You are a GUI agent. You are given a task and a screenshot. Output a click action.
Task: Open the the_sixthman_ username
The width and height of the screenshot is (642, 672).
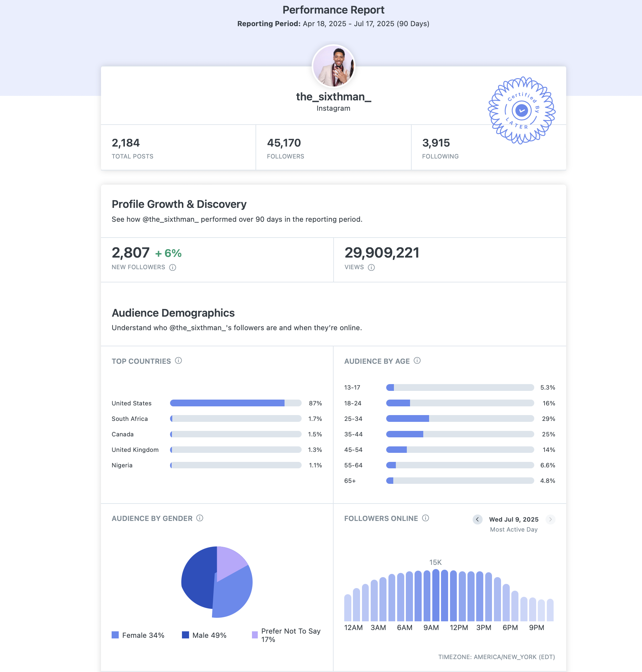[334, 97]
